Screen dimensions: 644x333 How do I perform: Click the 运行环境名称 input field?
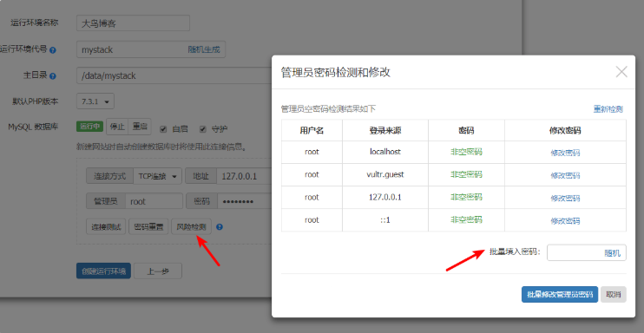pos(133,23)
